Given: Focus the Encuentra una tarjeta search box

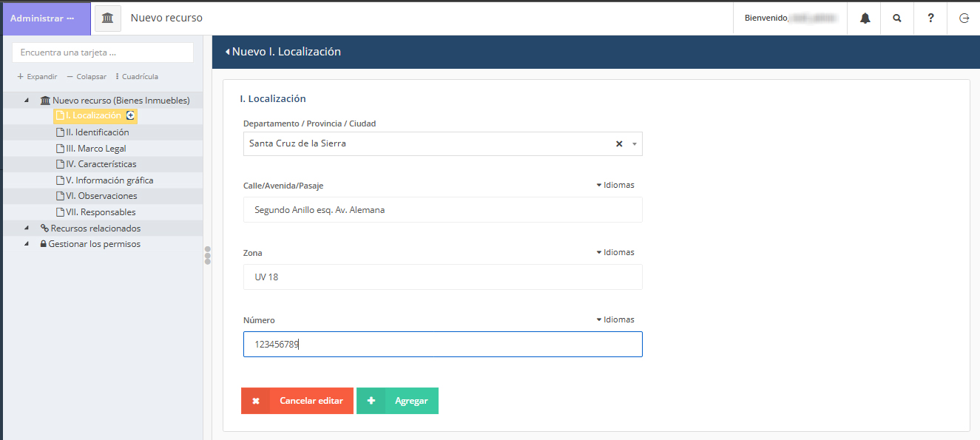Looking at the screenshot, I should [x=103, y=53].
